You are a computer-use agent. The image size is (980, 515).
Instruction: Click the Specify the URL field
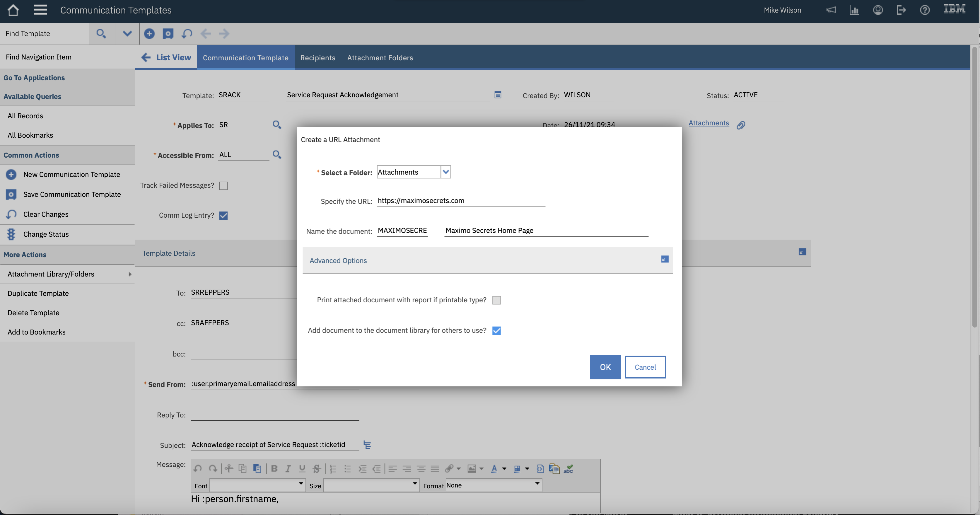point(460,201)
